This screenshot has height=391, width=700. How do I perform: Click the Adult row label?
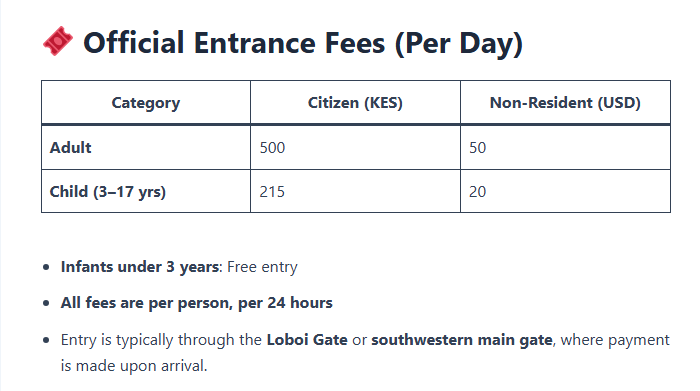click(x=146, y=148)
